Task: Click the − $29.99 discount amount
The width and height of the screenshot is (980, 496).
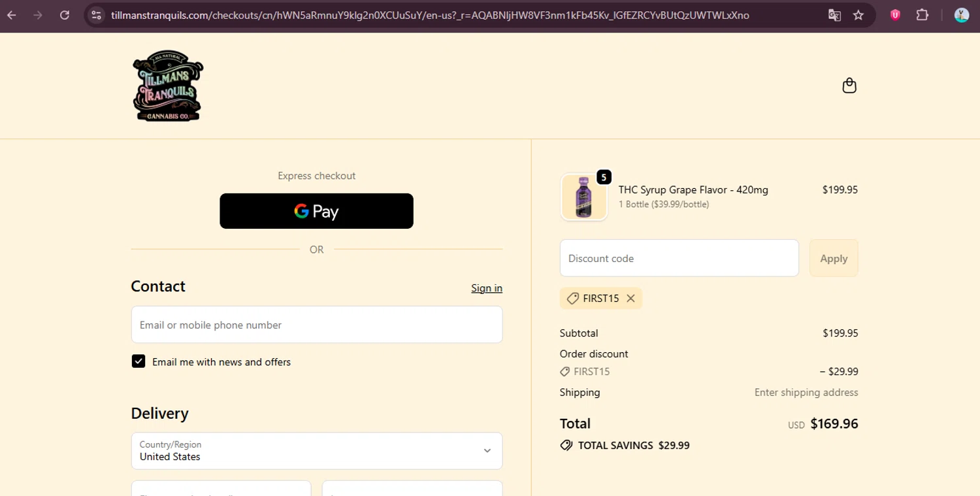Action: [839, 371]
